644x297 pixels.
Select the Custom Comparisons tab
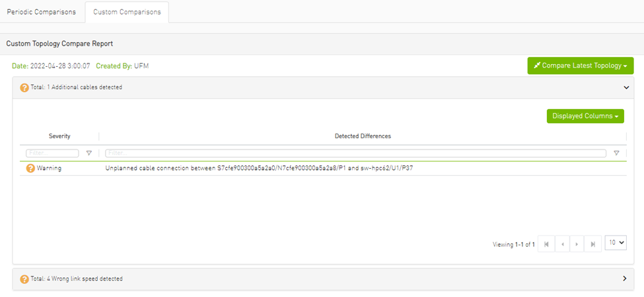127,12
